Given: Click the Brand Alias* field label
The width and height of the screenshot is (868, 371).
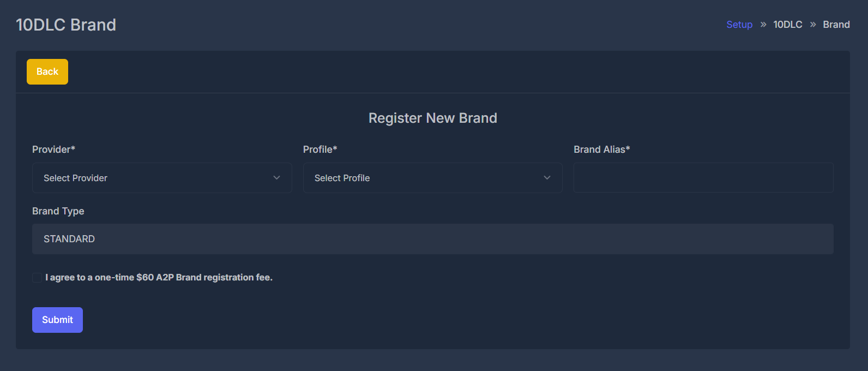Looking at the screenshot, I should pyautogui.click(x=601, y=149).
